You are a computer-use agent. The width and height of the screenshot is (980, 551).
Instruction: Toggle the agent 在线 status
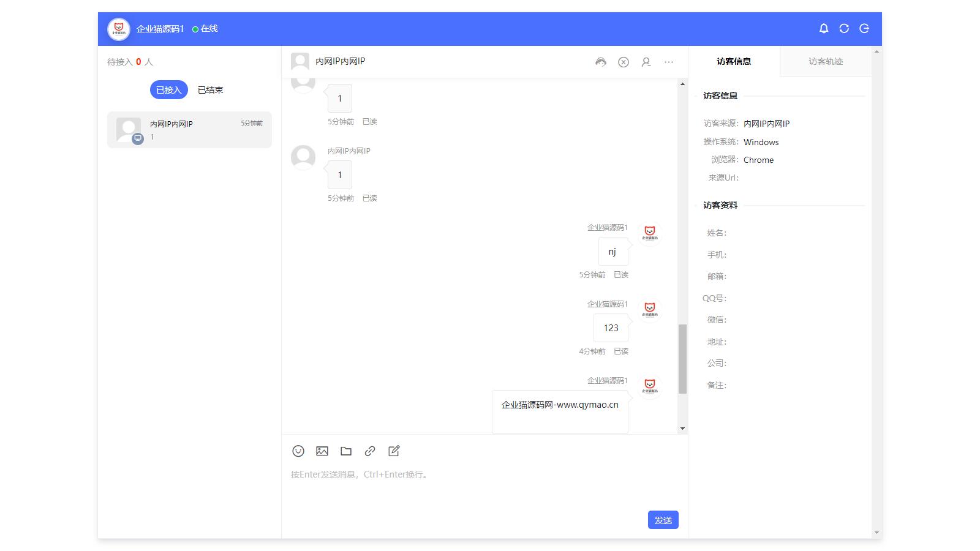click(x=205, y=28)
